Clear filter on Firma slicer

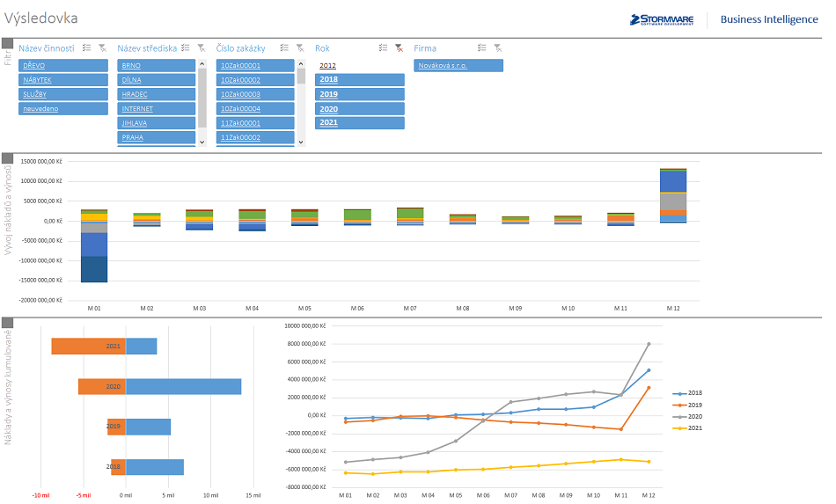[x=497, y=48]
